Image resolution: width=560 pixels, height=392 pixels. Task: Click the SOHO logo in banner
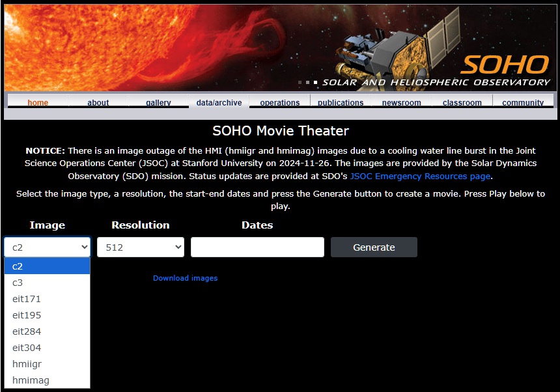pos(505,65)
